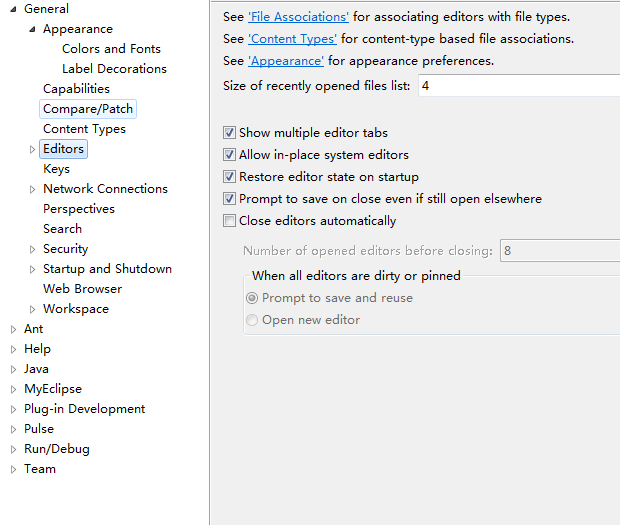
Task: Open Colors and Fonts preferences
Action: [111, 49]
